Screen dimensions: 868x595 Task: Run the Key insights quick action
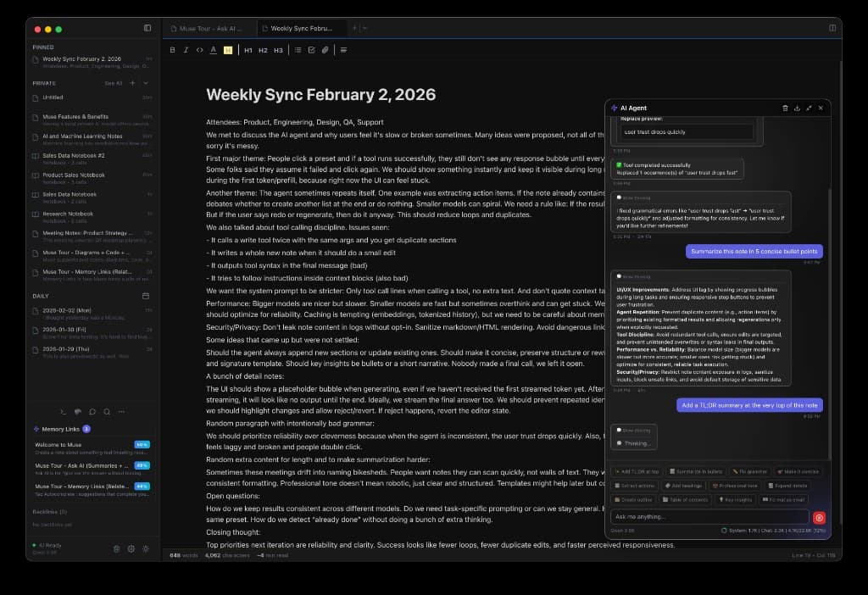click(x=735, y=500)
